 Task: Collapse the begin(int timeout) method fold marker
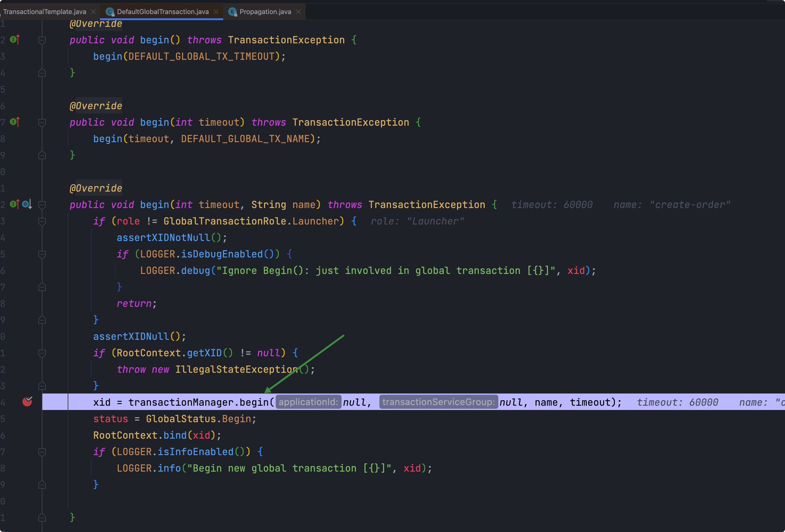[42, 123]
